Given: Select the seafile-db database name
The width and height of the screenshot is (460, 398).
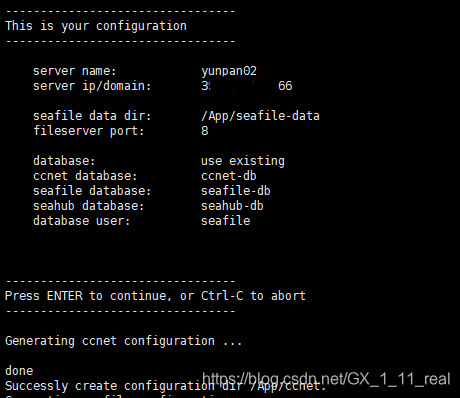Looking at the screenshot, I should 236,191.
